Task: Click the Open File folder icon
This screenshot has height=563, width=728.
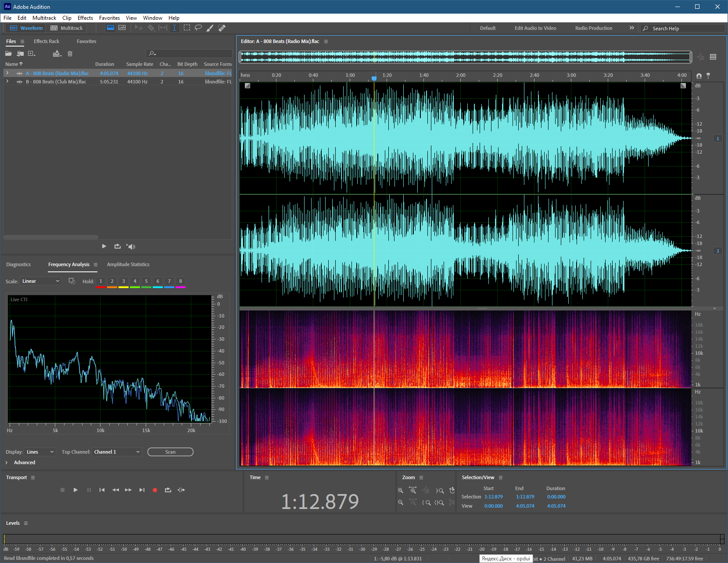Action: pos(8,54)
